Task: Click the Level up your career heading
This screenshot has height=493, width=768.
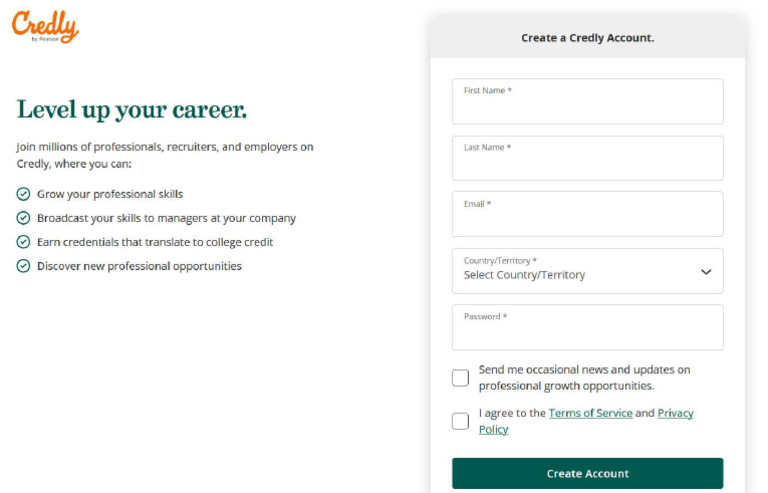Action: click(x=132, y=110)
